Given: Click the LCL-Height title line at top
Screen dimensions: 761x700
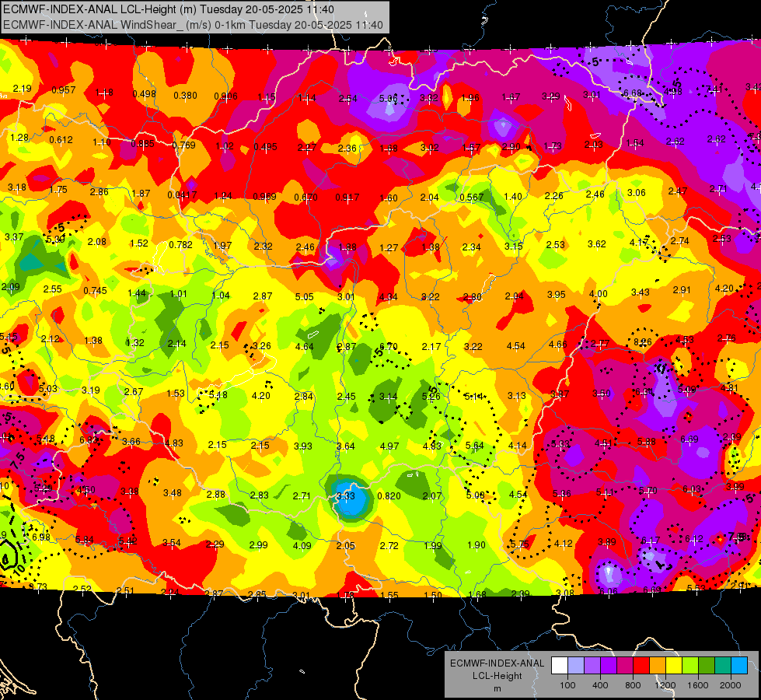Looking at the screenshot, I should [169, 9].
